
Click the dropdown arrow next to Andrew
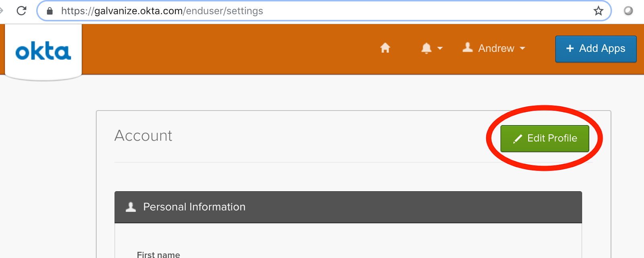[522, 48]
